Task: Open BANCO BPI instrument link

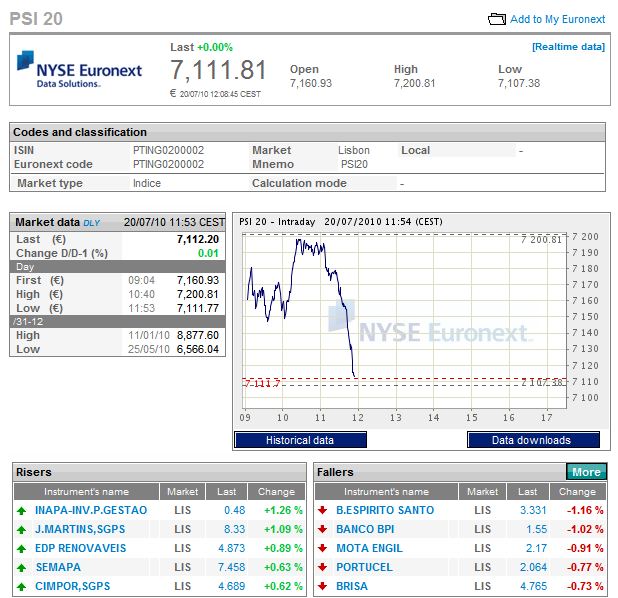Action: (365, 529)
